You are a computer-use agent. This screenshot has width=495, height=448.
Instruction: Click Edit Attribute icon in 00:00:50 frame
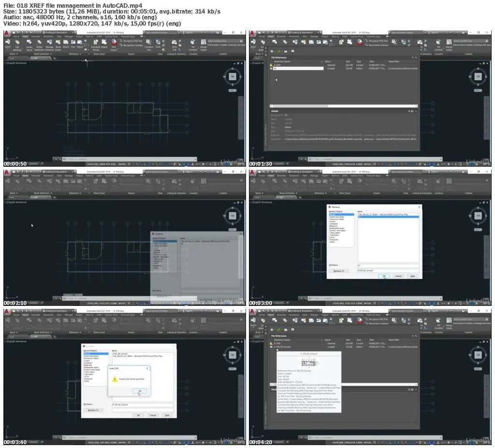tap(17, 43)
